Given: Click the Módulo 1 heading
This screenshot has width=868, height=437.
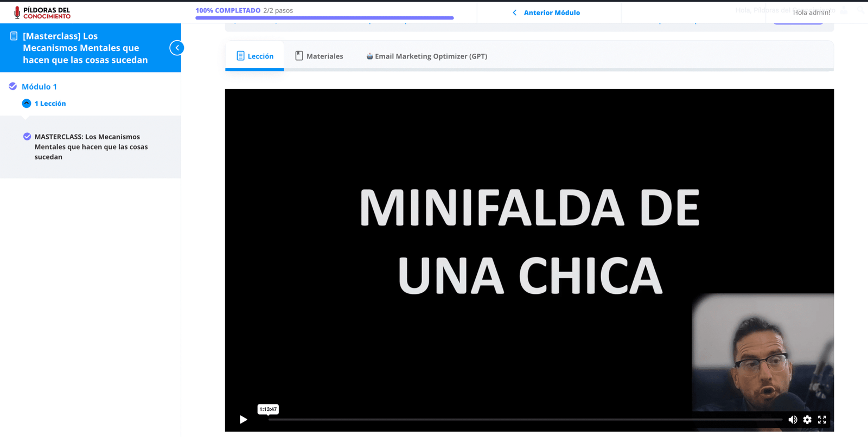Looking at the screenshot, I should (x=39, y=87).
